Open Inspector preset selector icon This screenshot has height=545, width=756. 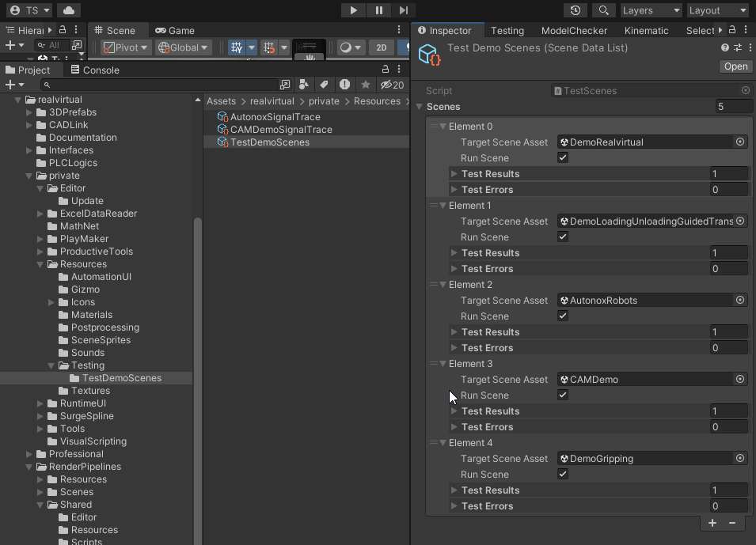(x=737, y=48)
